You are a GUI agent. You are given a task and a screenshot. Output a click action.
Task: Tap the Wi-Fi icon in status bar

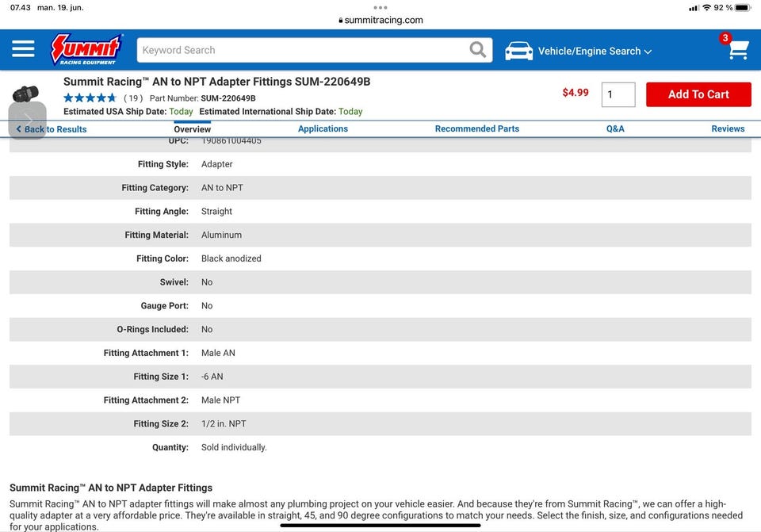(706, 8)
